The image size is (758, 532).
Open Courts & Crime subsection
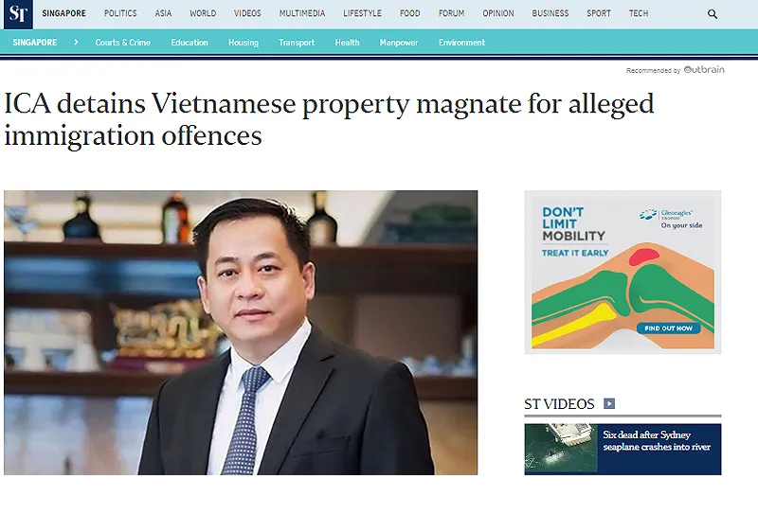click(x=123, y=43)
